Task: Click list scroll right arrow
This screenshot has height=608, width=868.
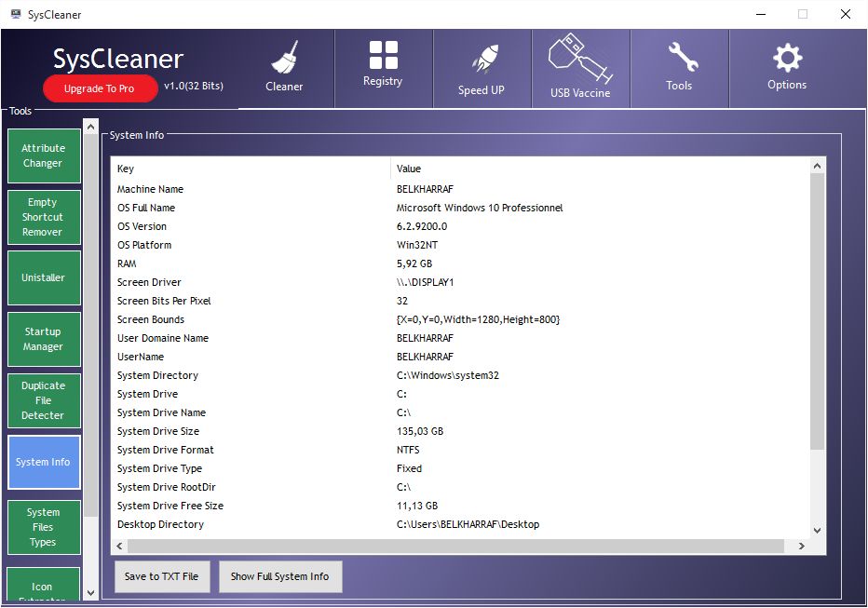Action: tap(801, 546)
